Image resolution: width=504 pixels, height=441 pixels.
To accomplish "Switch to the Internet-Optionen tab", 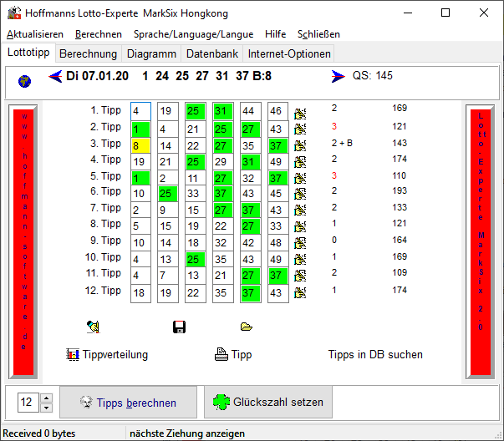I will (289, 53).
